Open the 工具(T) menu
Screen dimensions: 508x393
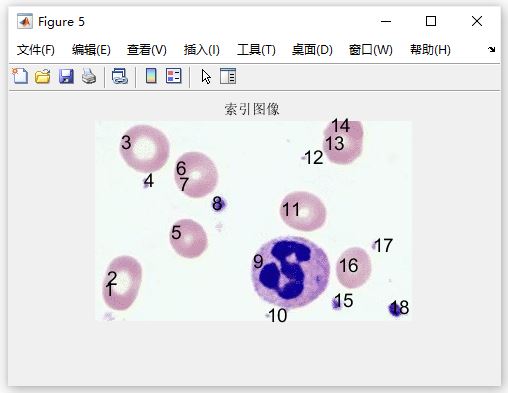(256, 50)
